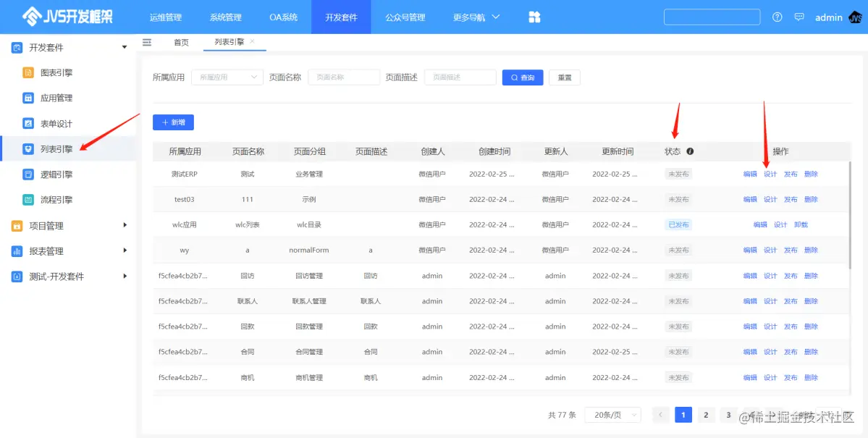Screen dimensions: 868x438
Task: Click the 开发套件 sidebar group icon
Action: coord(17,48)
